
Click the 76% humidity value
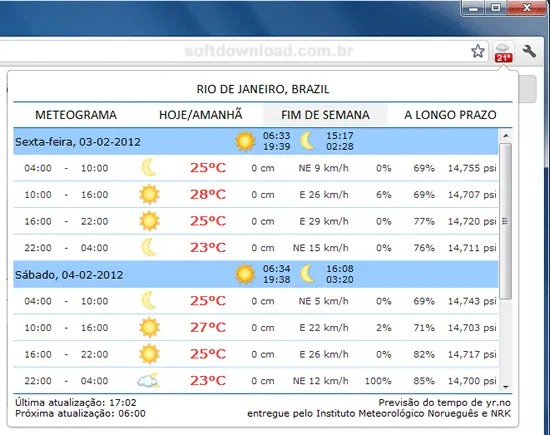coord(424,248)
